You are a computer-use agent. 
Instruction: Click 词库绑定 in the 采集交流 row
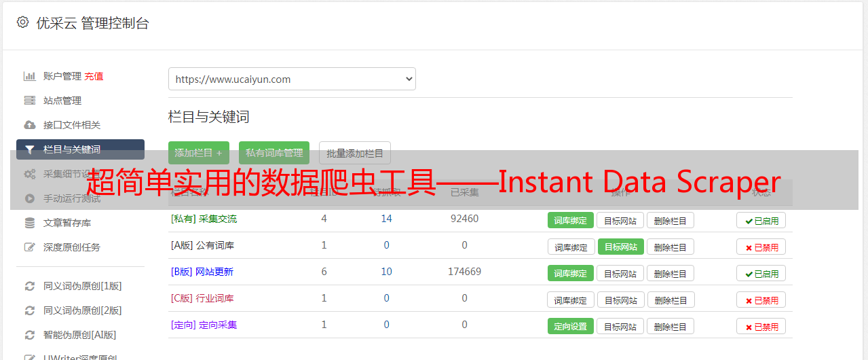click(x=571, y=220)
